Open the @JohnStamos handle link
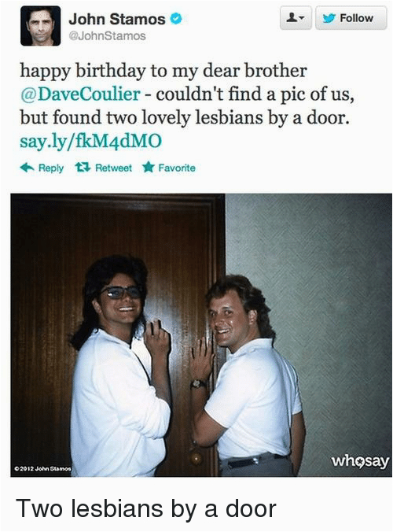The image size is (393, 532). [107, 35]
